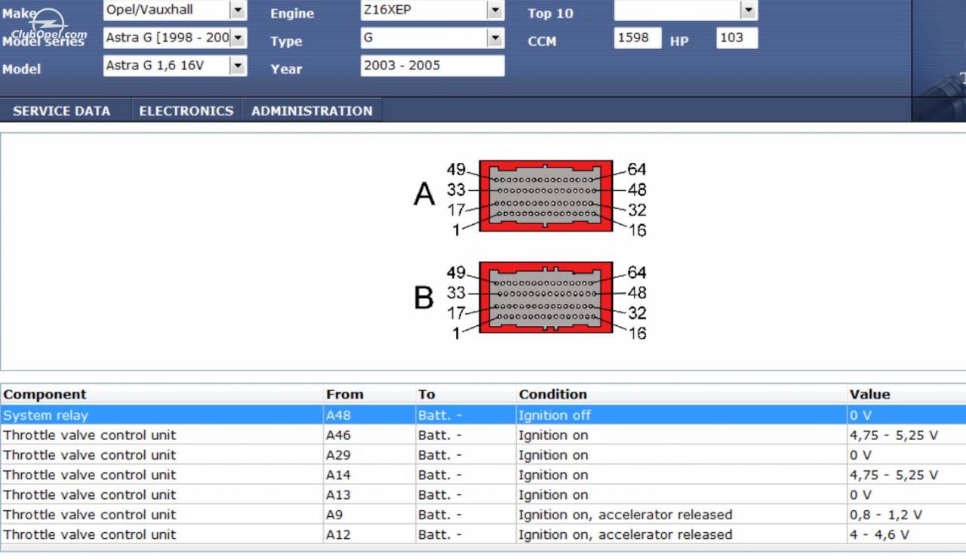Click the 4 - 4,6 V value
Image resolution: width=966 pixels, height=560 pixels.
pyautogui.click(x=880, y=534)
